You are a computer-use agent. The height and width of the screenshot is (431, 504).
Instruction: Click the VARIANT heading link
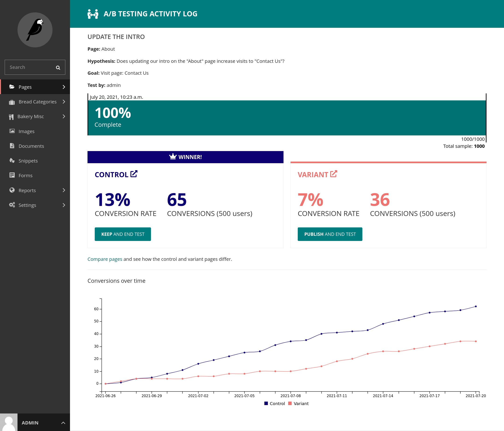click(313, 175)
